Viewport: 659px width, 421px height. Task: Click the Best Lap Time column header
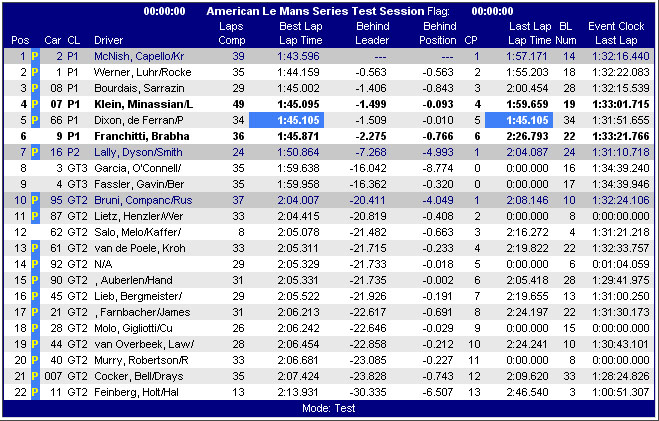(301, 33)
